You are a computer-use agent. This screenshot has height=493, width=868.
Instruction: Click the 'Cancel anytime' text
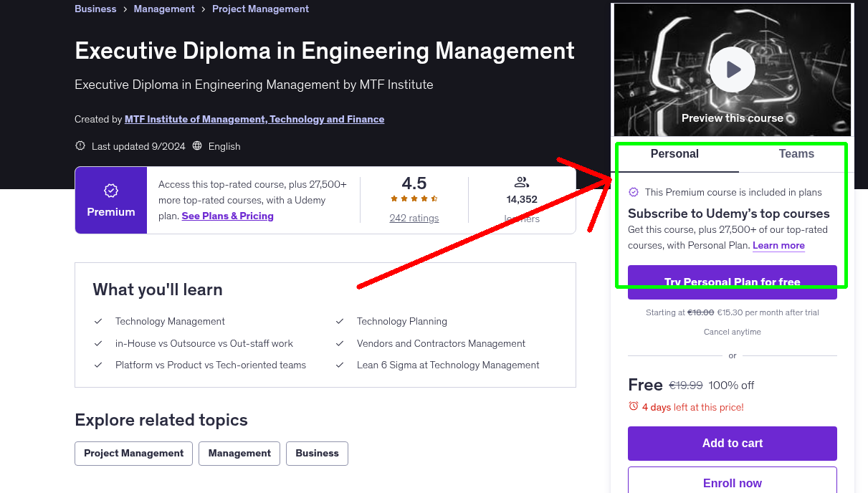pos(733,332)
